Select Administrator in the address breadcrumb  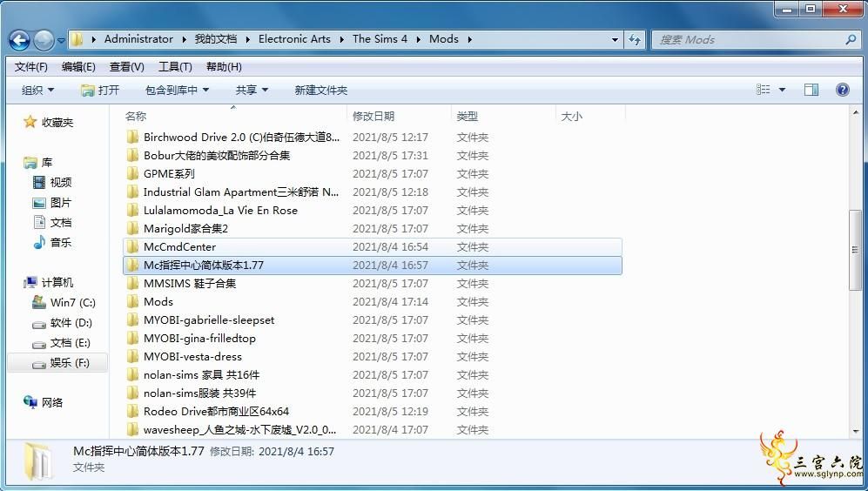[x=138, y=39]
